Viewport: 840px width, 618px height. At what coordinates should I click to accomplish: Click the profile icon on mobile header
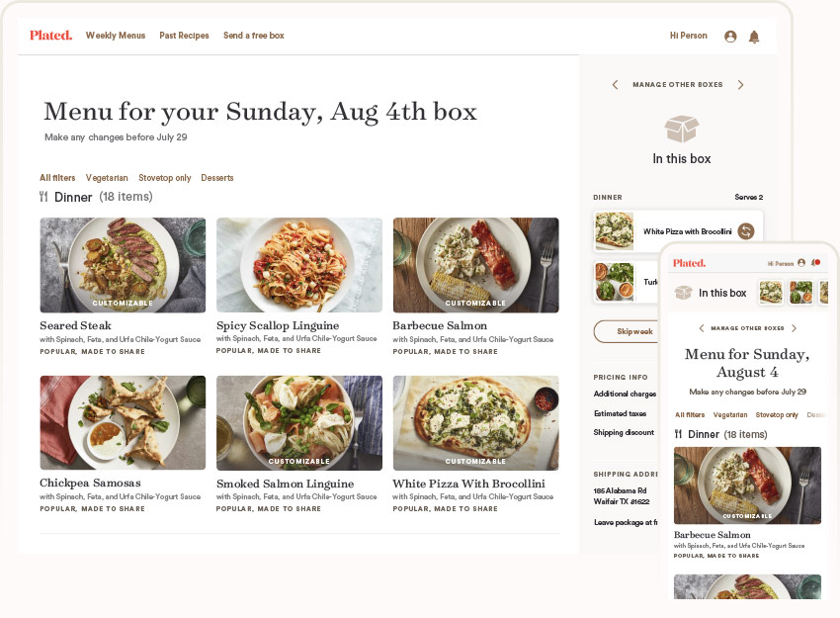(x=799, y=263)
